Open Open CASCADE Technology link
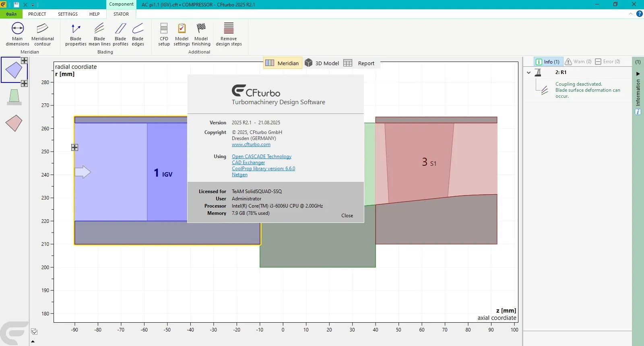The image size is (644, 346). point(262,157)
